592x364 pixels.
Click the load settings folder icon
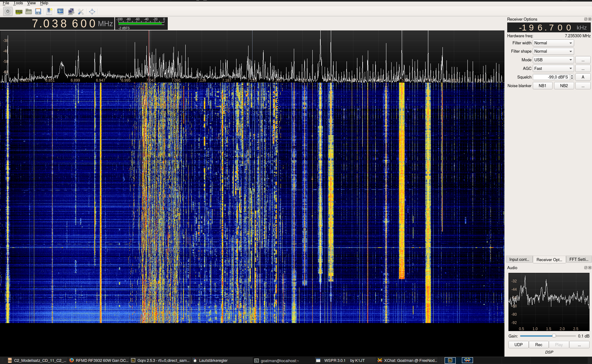click(29, 12)
